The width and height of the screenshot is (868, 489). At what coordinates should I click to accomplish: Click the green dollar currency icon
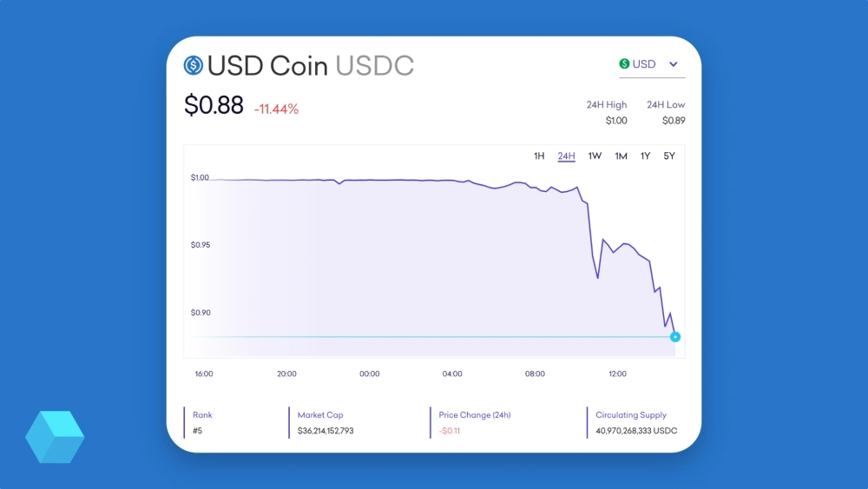coord(624,64)
